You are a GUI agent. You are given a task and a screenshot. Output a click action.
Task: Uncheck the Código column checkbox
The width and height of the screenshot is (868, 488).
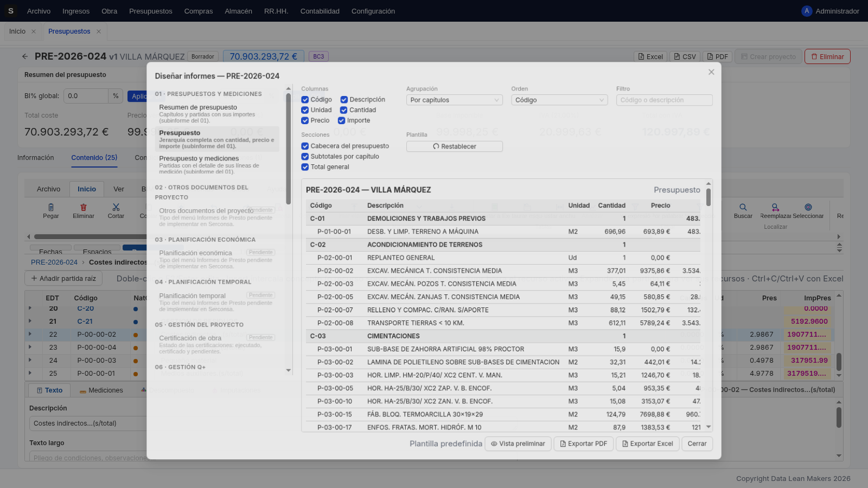coord(305,100)
